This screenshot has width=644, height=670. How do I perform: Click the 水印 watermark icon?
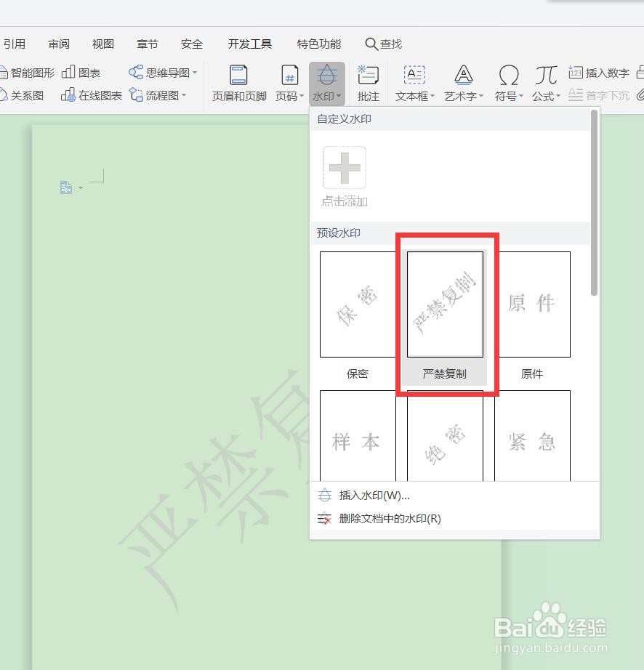coord(326,75)
